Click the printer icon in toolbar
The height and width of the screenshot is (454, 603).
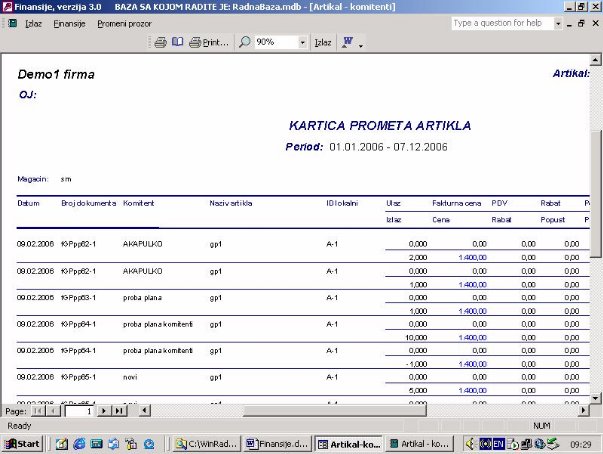[x=160, y=43]
